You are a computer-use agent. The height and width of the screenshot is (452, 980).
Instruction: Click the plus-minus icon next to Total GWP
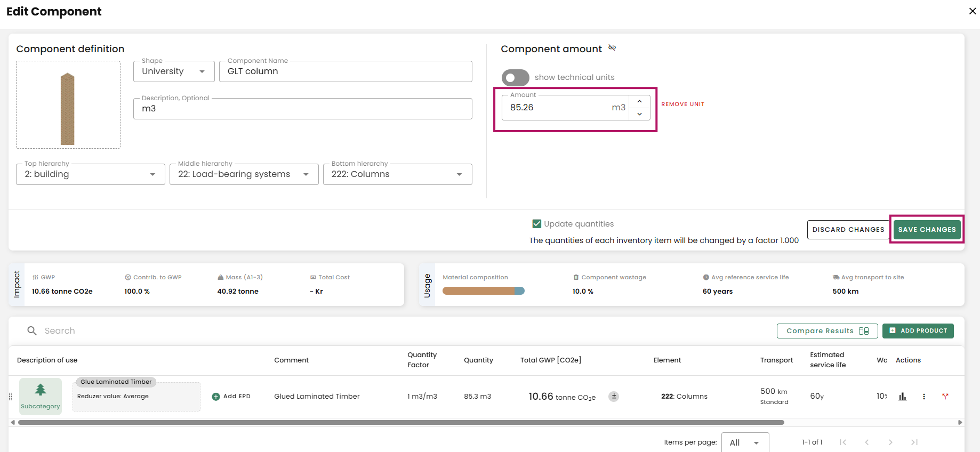coord(614,396)
